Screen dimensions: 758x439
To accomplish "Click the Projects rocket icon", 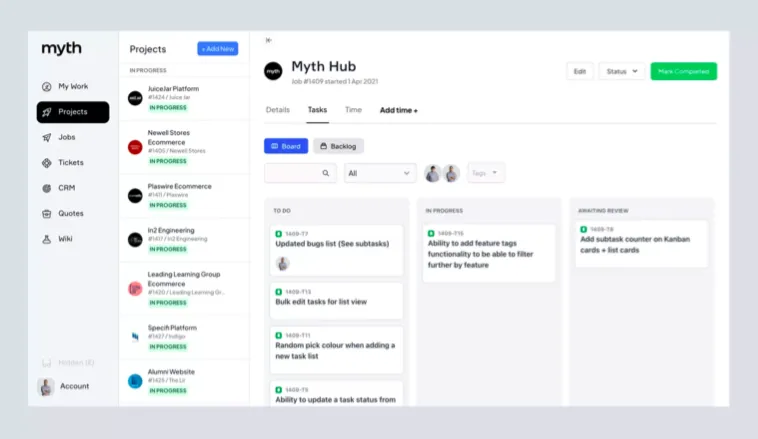I will [46, 112].
